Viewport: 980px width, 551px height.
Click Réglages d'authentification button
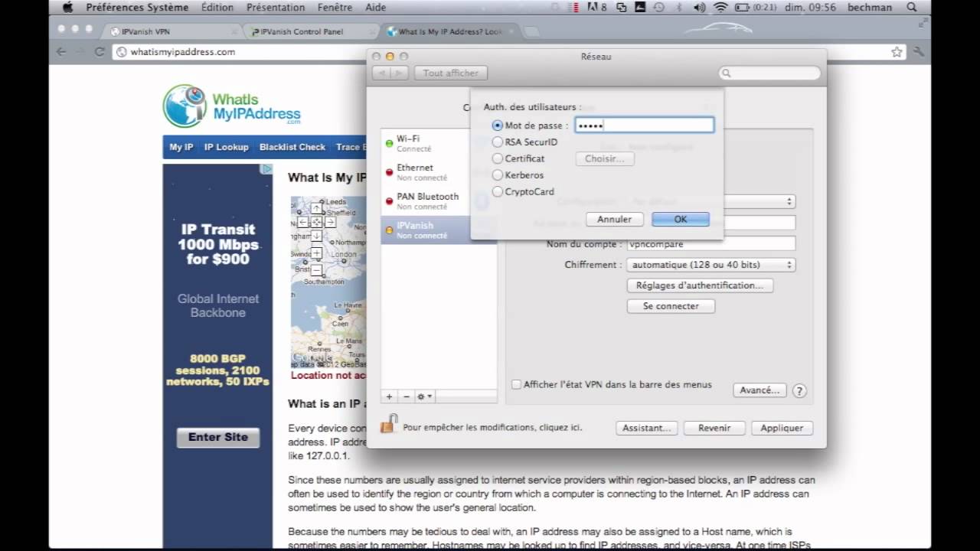pyautogui.click(x=700, y=285)
